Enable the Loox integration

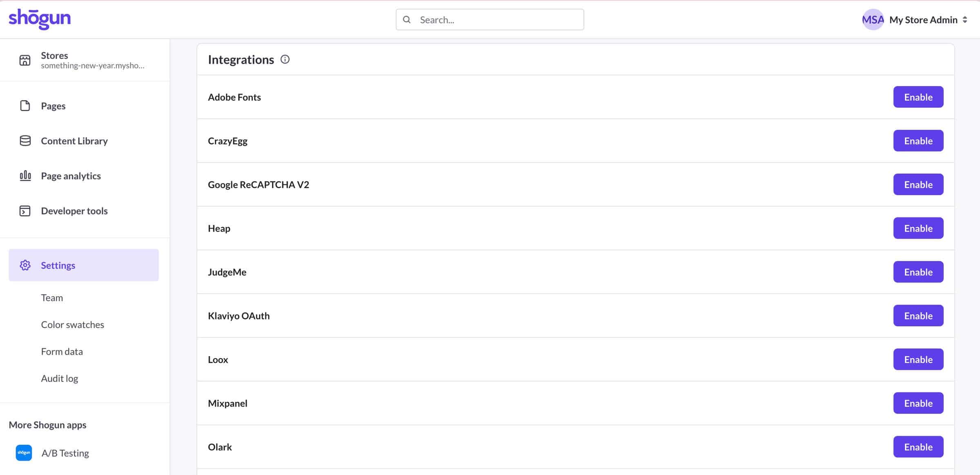(918, 359)
